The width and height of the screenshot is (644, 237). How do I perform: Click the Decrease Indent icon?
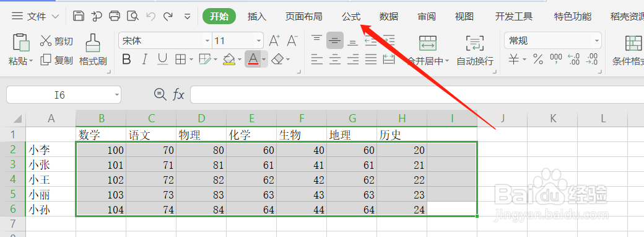click(x=371, y=40)
